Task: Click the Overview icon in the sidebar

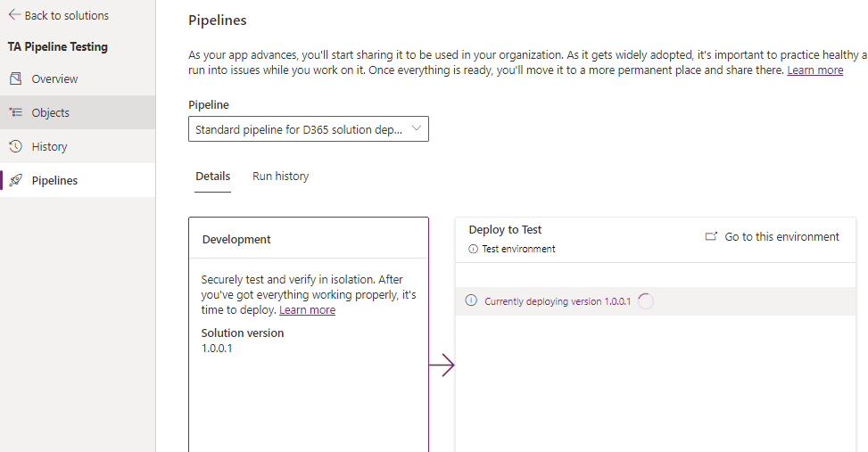Action: pyautogui.click(x=15, y=78)
